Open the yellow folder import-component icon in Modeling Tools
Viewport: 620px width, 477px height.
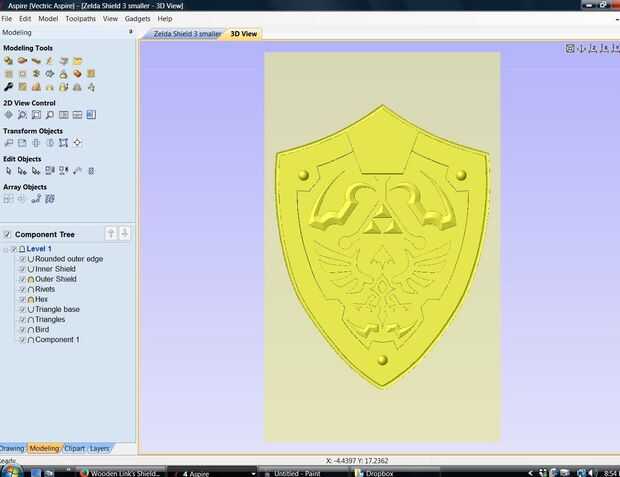(x=78, y=61)
